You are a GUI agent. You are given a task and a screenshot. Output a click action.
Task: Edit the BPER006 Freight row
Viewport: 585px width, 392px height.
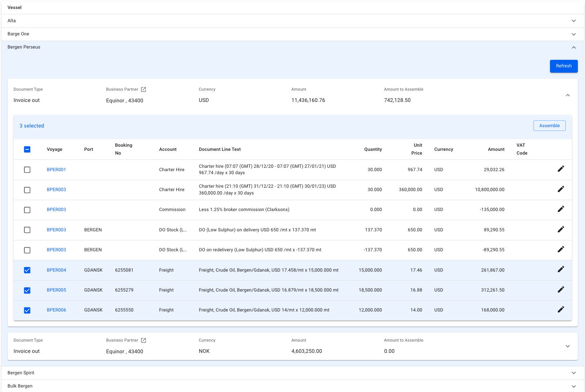pyautogui.click(x=561, y=310)
